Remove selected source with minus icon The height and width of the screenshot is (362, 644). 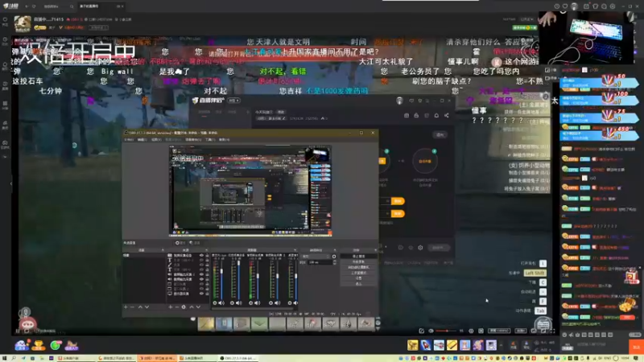[x=177, y=307]
